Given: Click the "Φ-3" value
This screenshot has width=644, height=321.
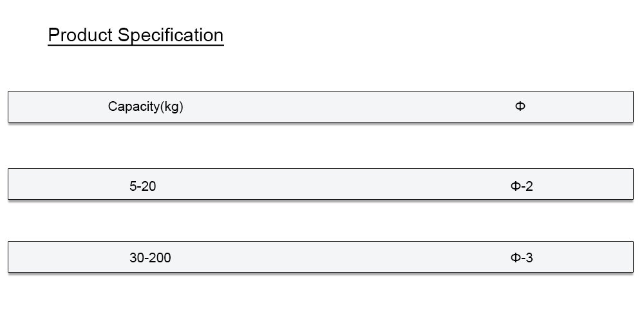Looking at the screenshot, I should coord(522,258).
